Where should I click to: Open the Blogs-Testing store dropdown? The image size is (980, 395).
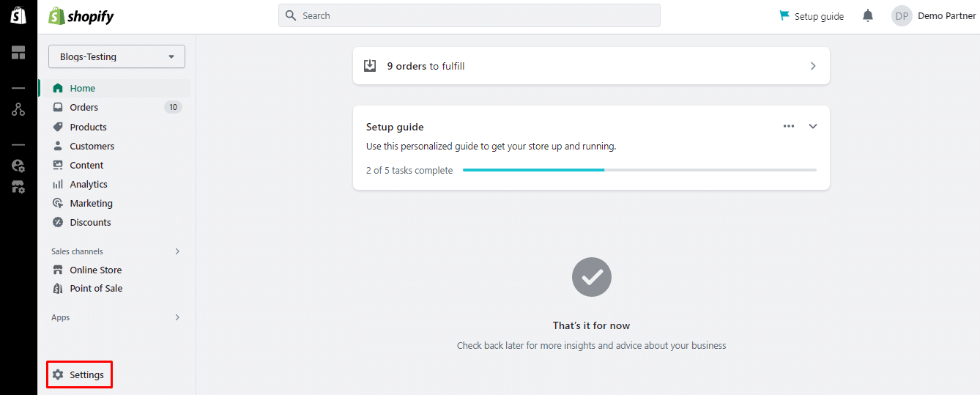tap(116, 56)
